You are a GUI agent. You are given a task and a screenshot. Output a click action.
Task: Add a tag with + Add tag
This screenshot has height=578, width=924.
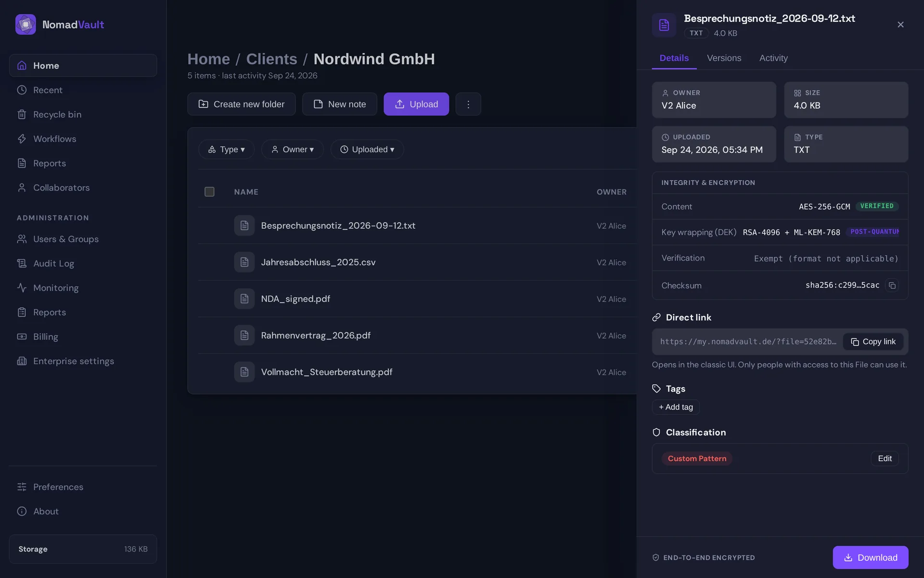(676, 407)
